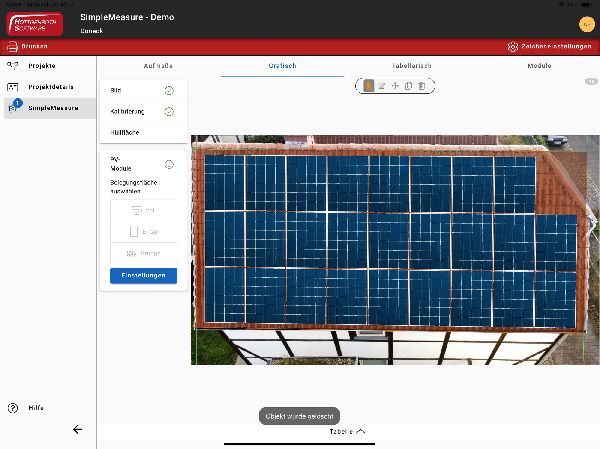Viewport: 600px width, 449px height.
Task: Click the Drucken printer icon
Action: click(13, 47)
